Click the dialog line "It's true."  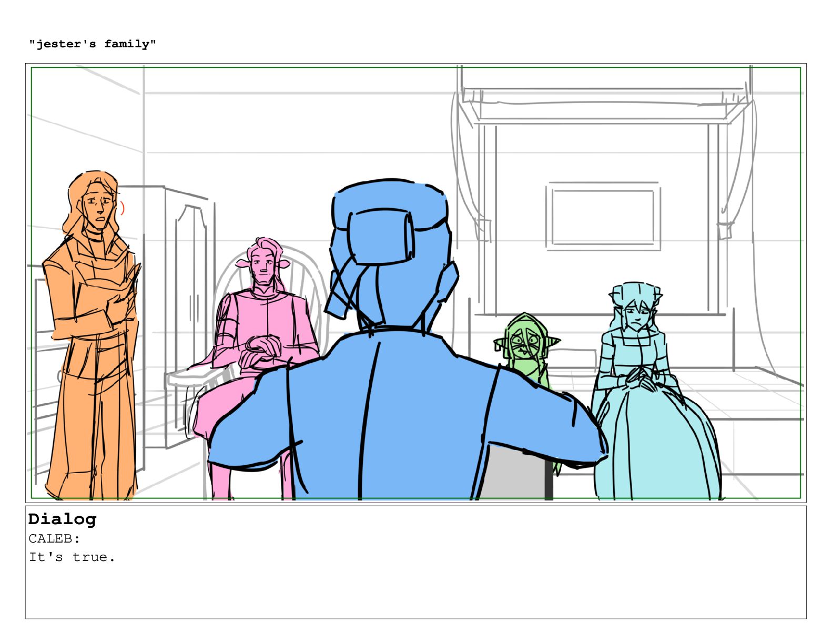(x=72, y=557)
